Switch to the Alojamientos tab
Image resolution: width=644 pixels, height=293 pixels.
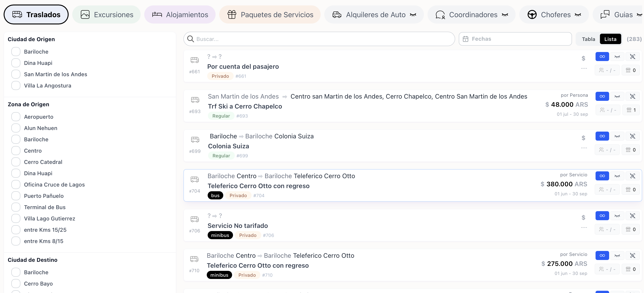(x=180, y=14)
